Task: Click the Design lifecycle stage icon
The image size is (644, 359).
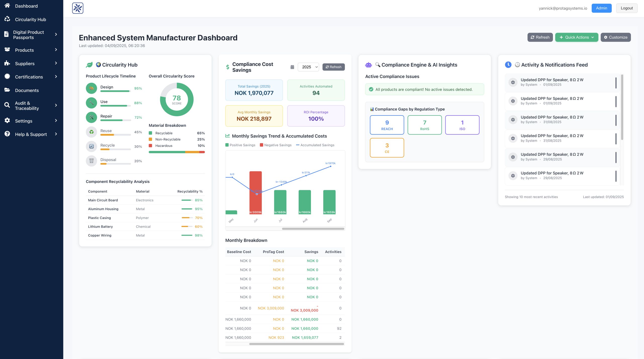Action: tap(91, 88)
